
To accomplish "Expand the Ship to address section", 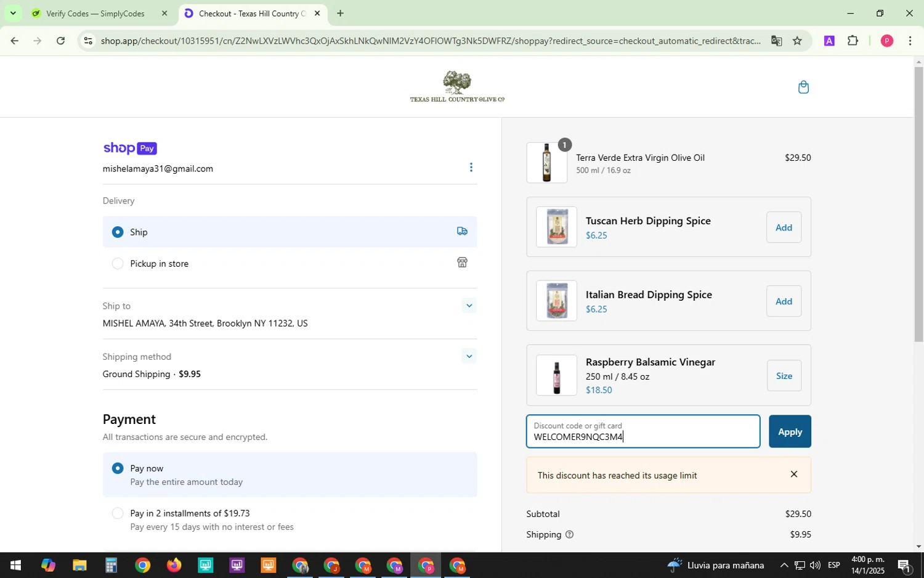I will (x=469, y=306).
